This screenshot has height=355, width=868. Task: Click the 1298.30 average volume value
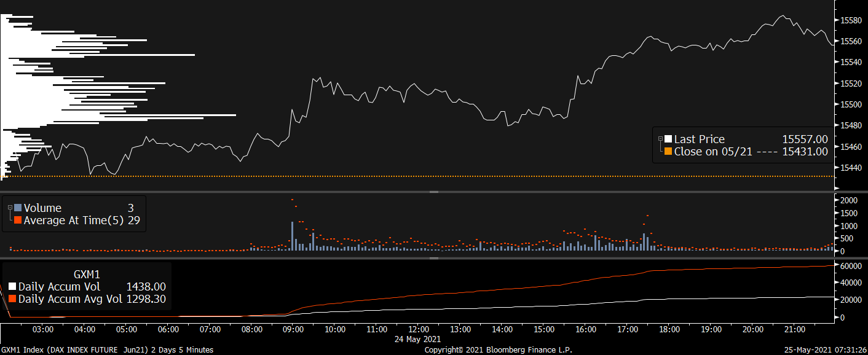click(146, 299)
